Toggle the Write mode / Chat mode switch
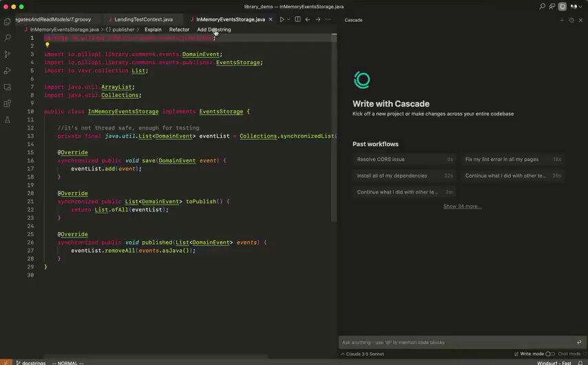588x365 pixels. click(x=549, y=354)
